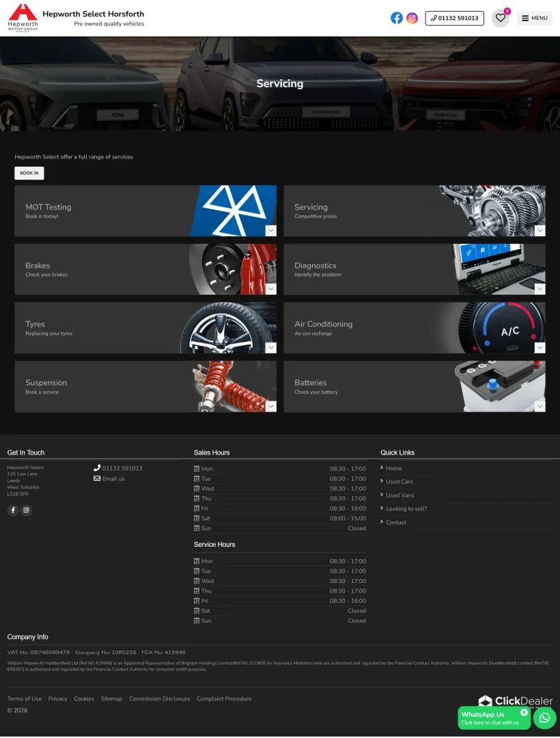Close the WhatsApp Us popup bubble
560x738 pixels.
pos(524,712)
